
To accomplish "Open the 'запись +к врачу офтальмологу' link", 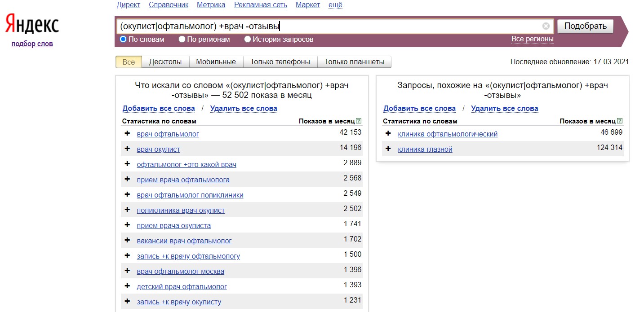I will coord(188,256).
